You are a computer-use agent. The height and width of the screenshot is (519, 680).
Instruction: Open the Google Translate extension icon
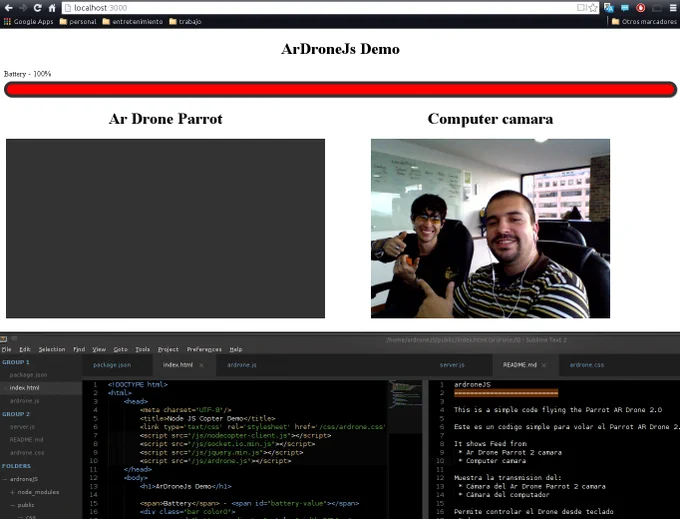[x=609, y=8]
